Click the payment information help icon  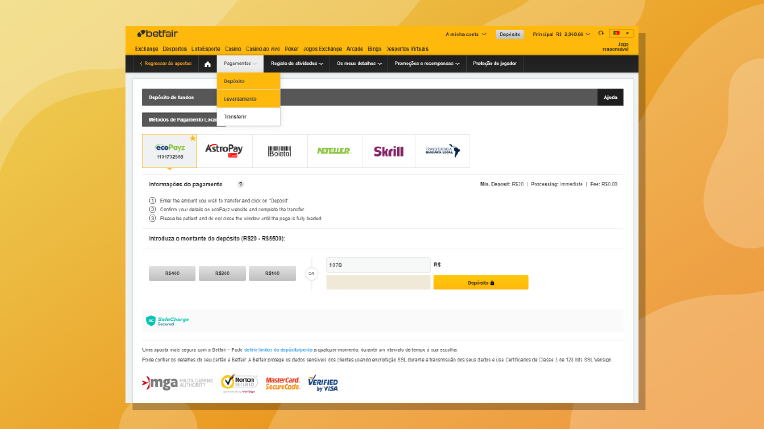pos(240,184)
